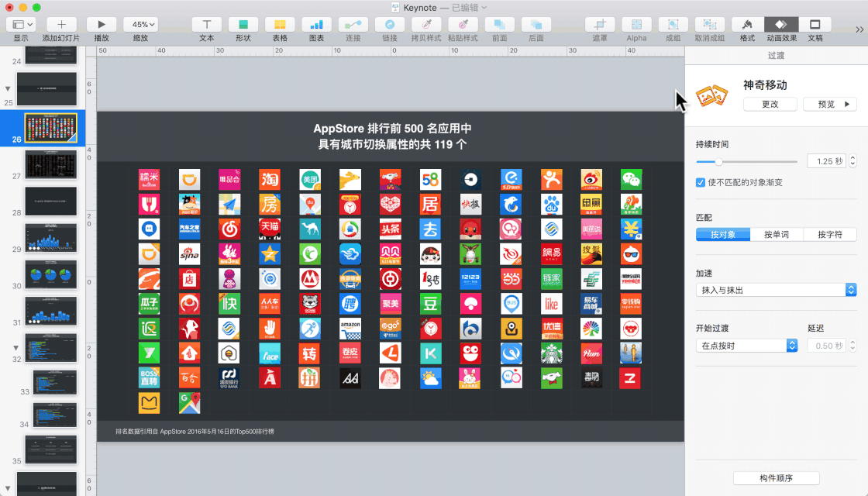Bring object forward with 前面 icon
Screen dimensions: 868x496
tap(499, 24)
